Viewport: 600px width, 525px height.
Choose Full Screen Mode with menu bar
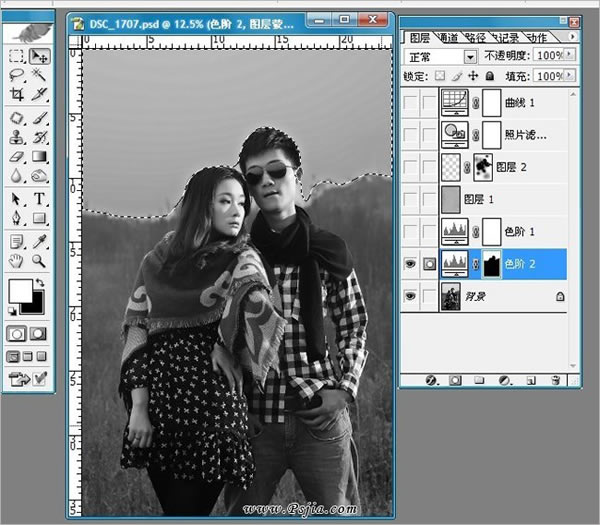[x=28, y=357]
